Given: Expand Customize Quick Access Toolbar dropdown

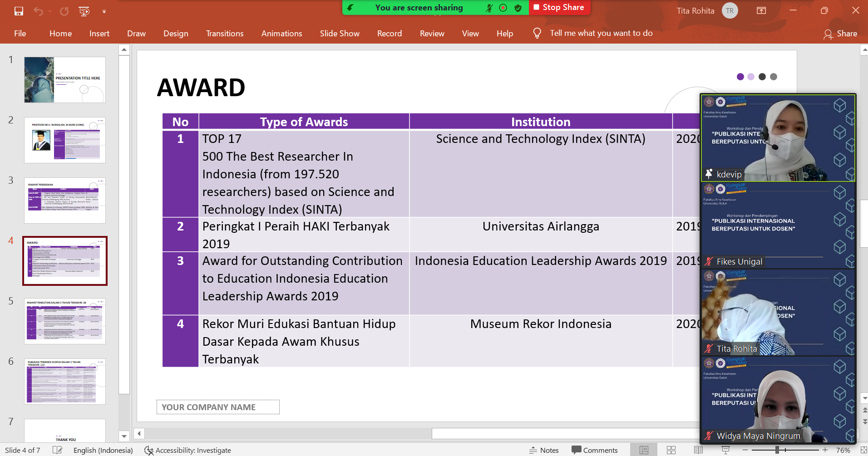Looking at the screenshot, I should pos(104,11).
